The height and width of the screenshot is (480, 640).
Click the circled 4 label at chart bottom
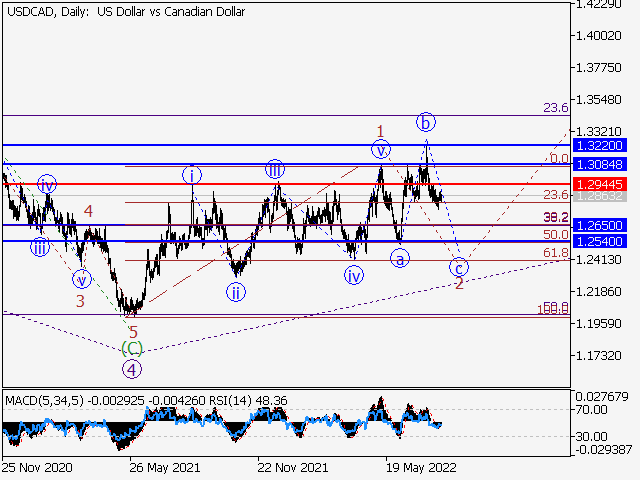(132, 369)
